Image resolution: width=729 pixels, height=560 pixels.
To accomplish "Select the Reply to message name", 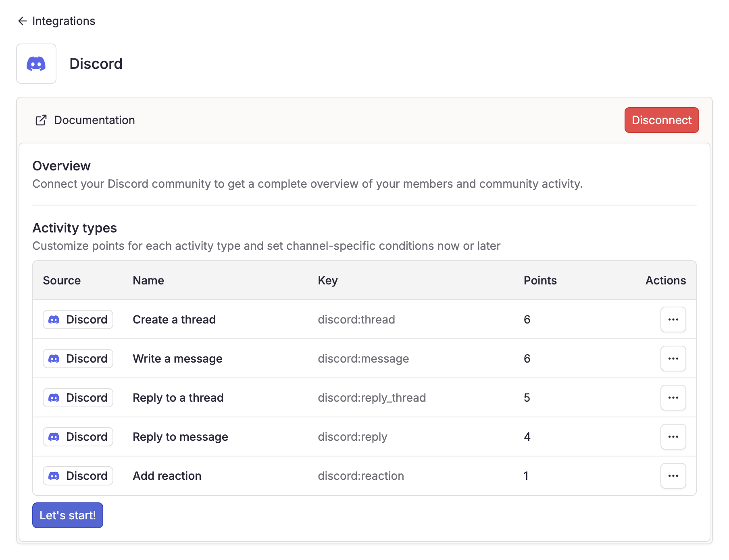I will [180, 437].
